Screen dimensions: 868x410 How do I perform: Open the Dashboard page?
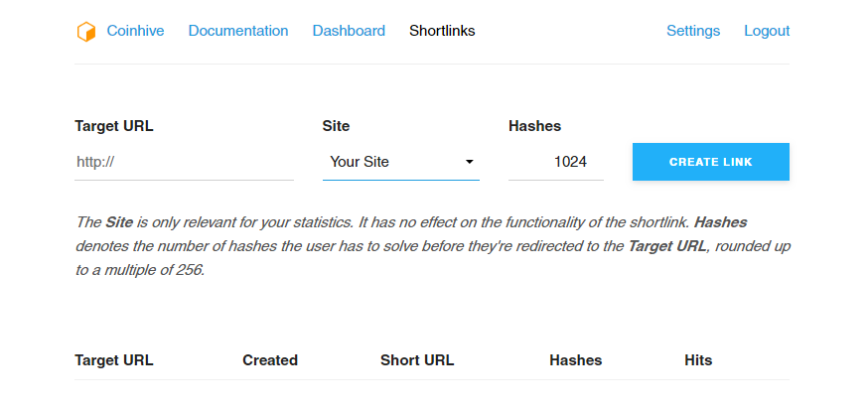349,31
